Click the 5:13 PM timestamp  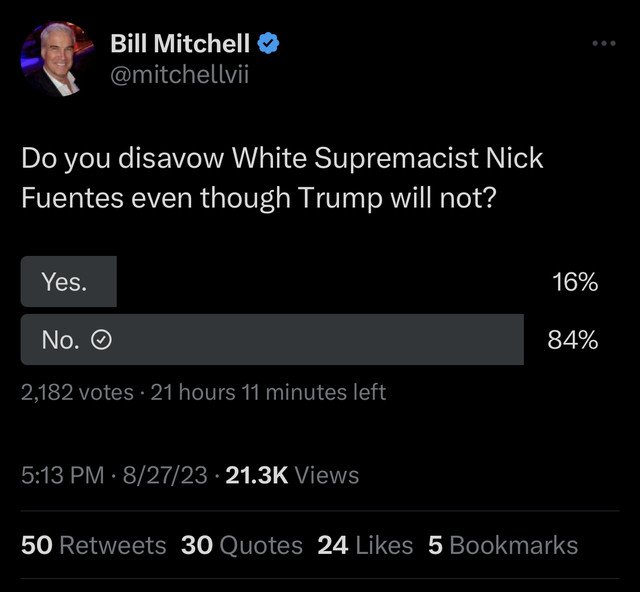tap(62, 475)
